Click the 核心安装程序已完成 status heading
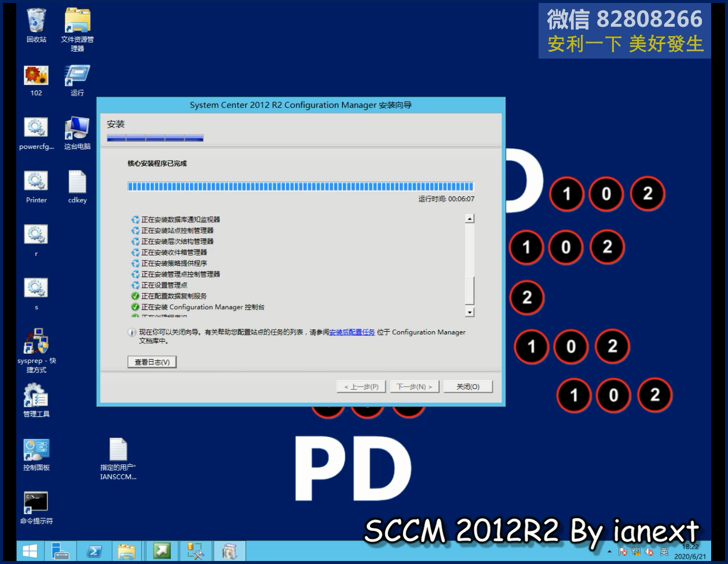 pos(157,163)
